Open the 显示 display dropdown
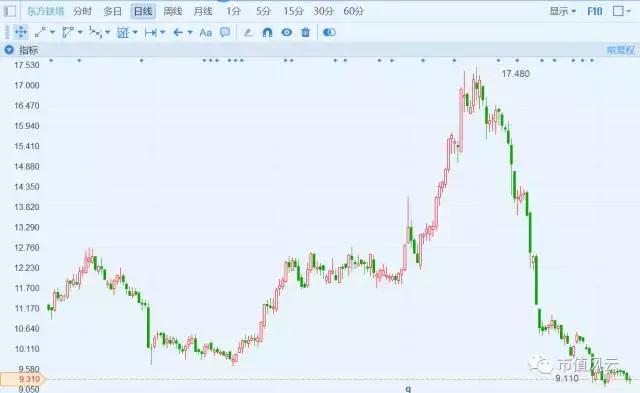This screenshot has height=393, width=640. [562, 11]
